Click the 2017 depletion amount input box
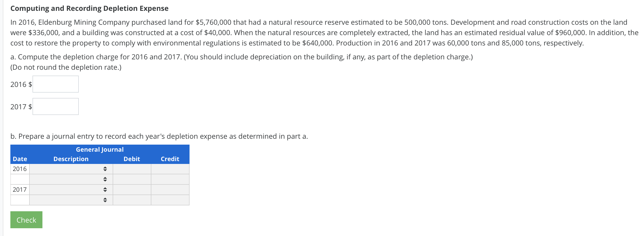The height and width of the screenshot is (236, 644). coord(55,106)
